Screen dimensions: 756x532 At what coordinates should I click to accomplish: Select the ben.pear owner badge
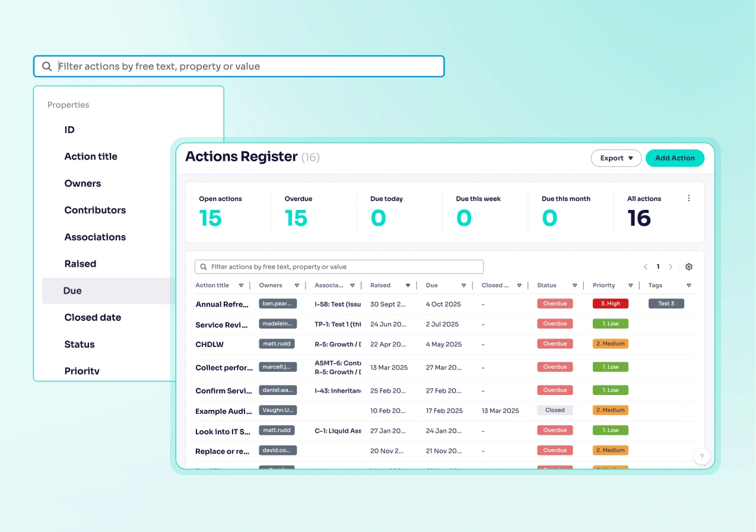click(x=277, y=304)
